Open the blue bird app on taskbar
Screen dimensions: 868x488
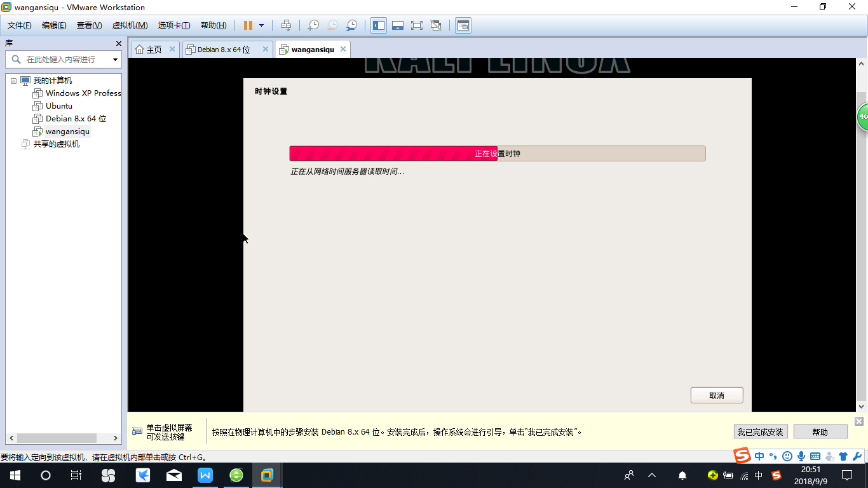click(142, 475)
